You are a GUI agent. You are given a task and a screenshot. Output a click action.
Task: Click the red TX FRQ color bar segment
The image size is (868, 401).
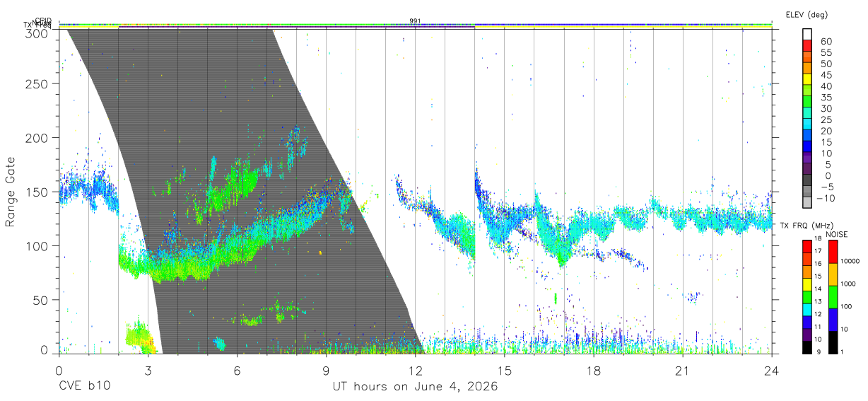coord(807,246)
